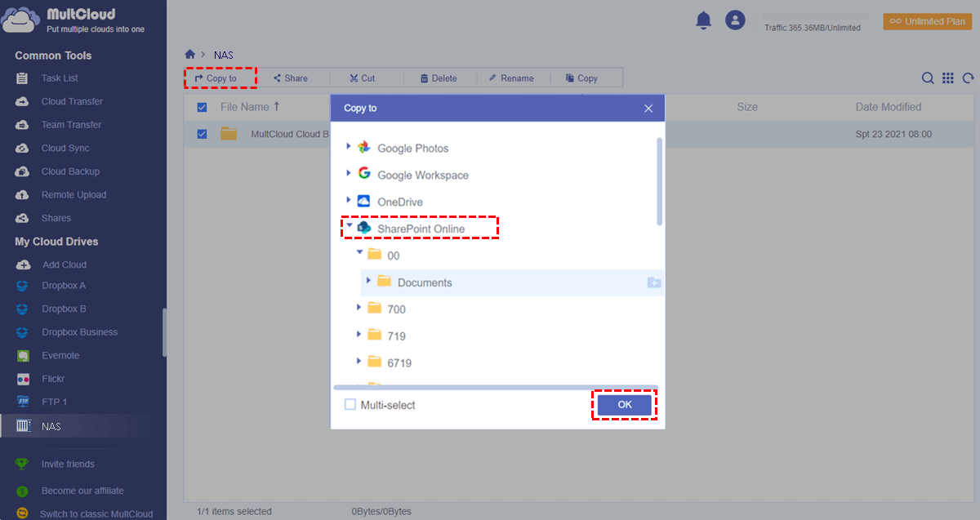Uncheck the MultCloud Cloud B row checkbox

tap(202, 134)
